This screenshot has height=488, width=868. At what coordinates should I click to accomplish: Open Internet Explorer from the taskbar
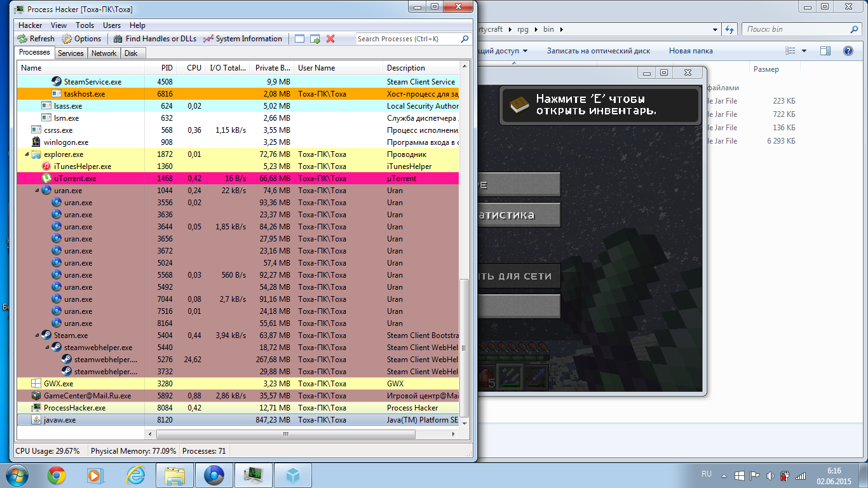pyautogui.click(x=135, y=475)
